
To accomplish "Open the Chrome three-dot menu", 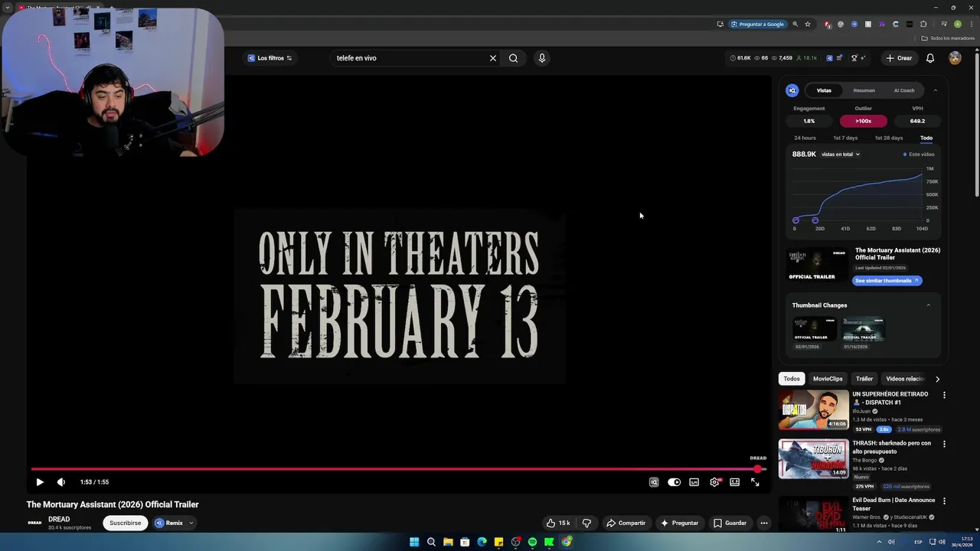I will (971, 24).
